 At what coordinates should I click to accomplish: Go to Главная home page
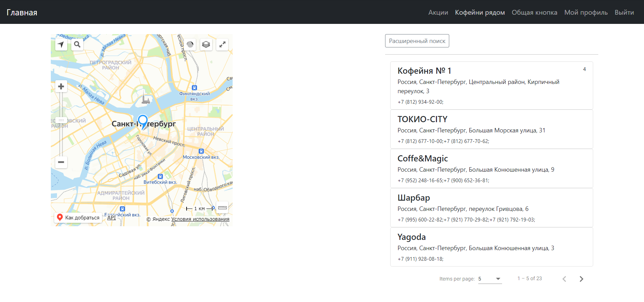(22, 13)
